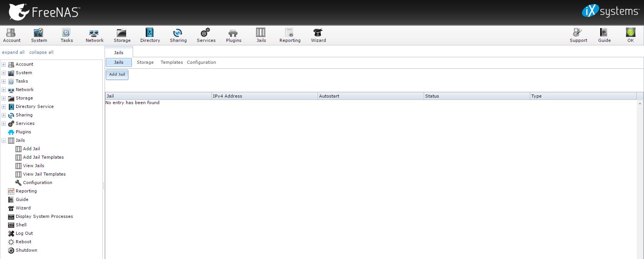Screen dimensions: 644x259
Task: Select Directory Service label in sidebar tree
Action: (x=35, y=106)
